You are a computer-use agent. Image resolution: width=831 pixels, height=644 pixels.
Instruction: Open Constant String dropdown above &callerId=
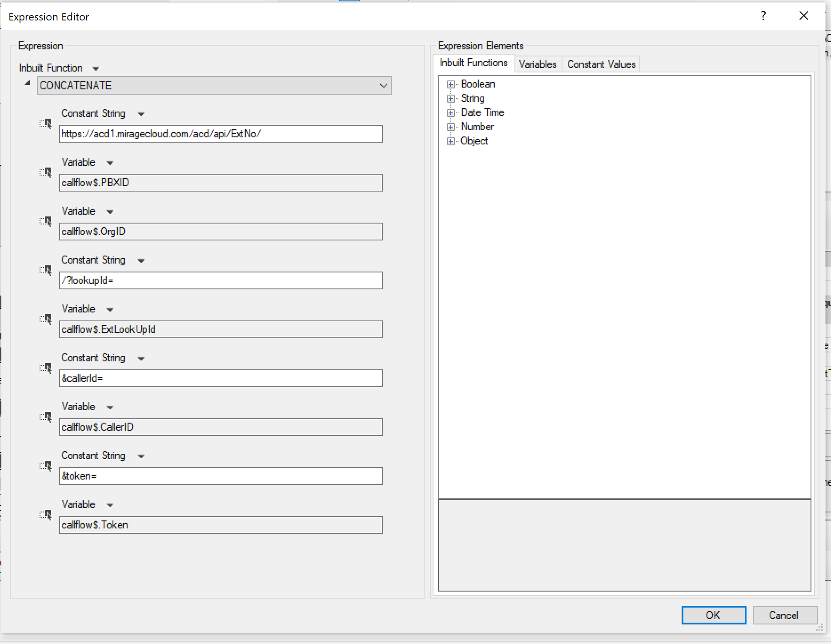(x=141, y=359)
